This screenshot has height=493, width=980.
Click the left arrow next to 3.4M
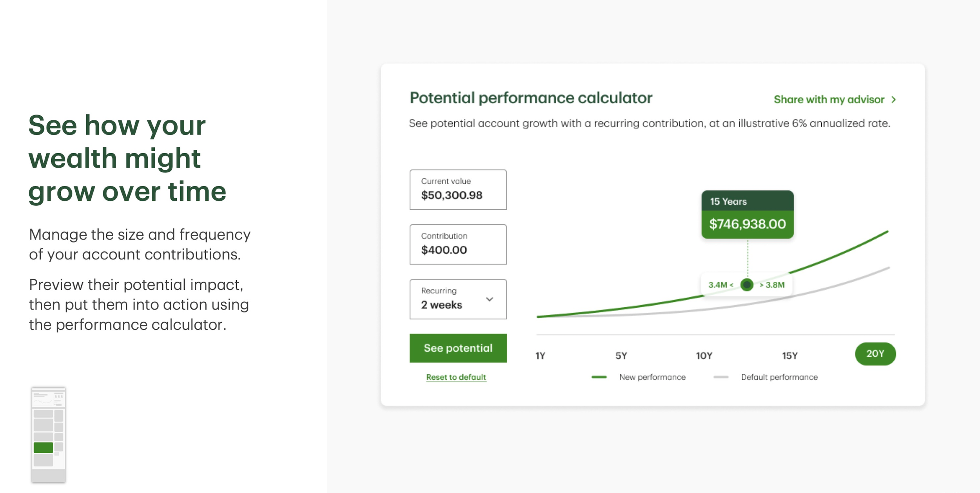tap(731, 285)
